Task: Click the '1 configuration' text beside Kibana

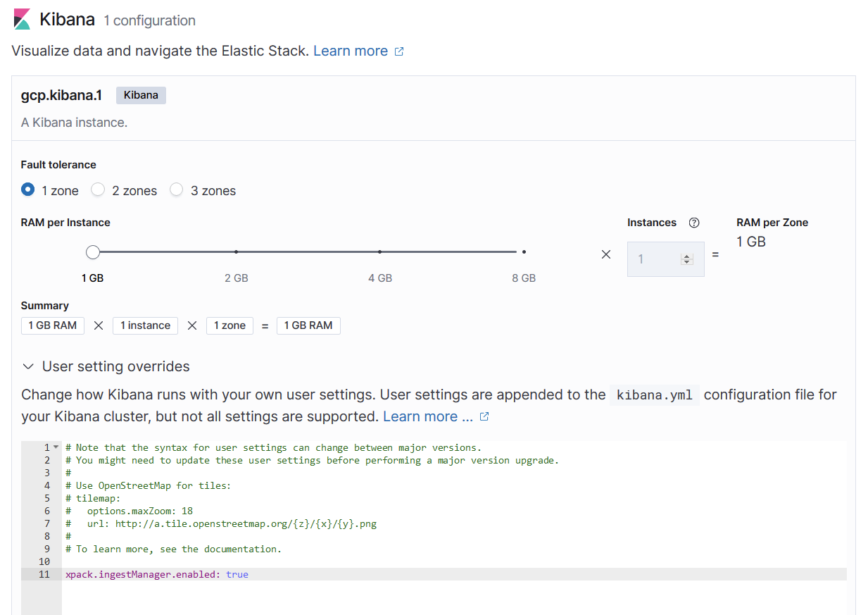Action: coord(149,20)
